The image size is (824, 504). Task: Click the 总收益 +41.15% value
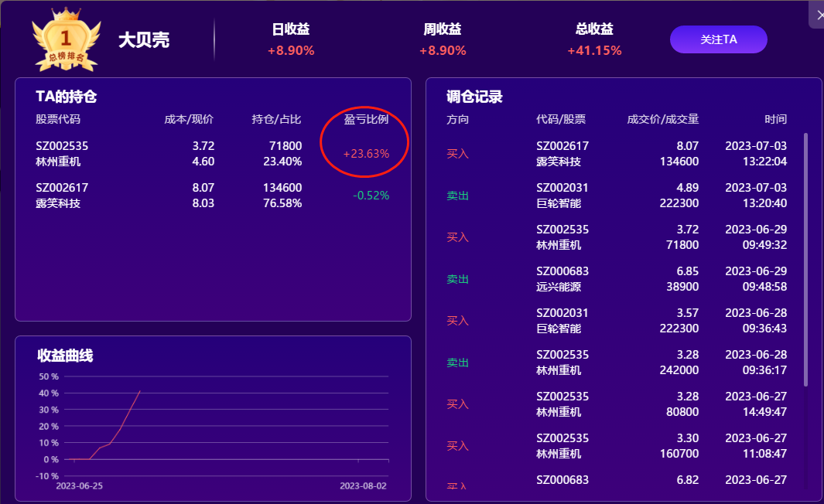click(x=594, y=50)
